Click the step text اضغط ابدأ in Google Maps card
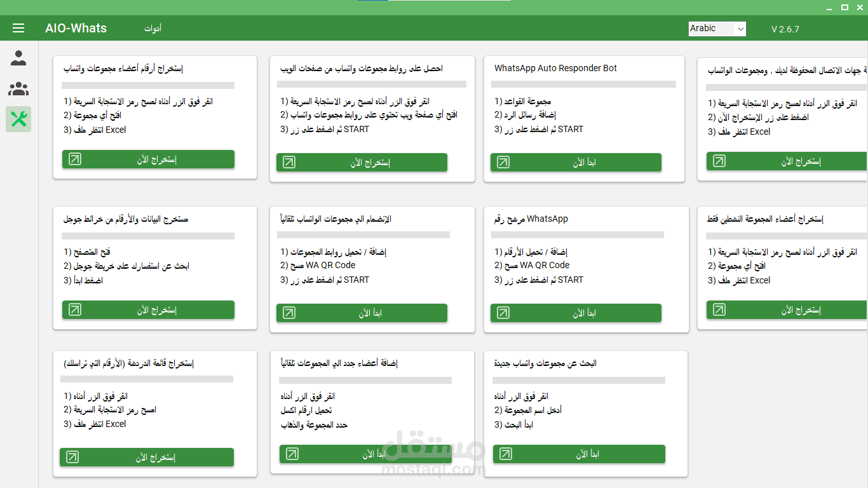 (88, 280)
